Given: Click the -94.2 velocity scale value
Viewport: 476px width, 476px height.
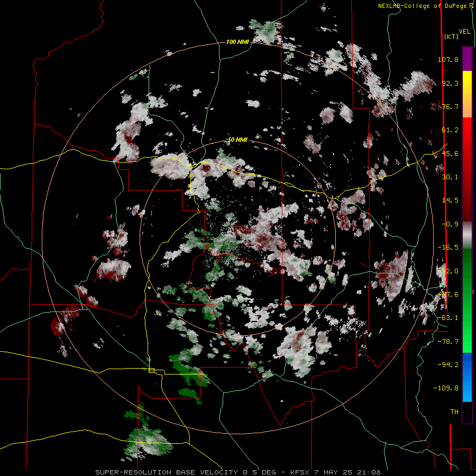Looking at the screenshot, I should pos(448,364).
